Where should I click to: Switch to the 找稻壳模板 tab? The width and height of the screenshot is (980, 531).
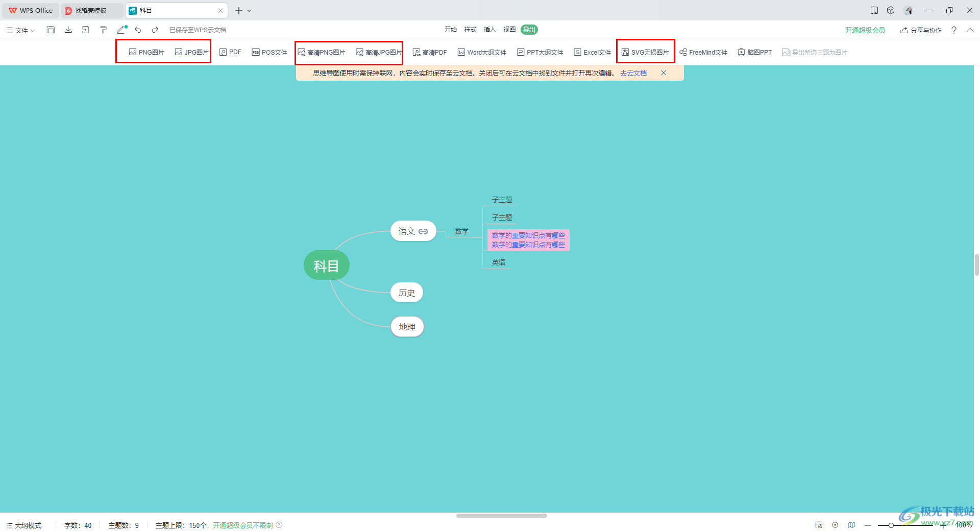(x=92, y=10)
